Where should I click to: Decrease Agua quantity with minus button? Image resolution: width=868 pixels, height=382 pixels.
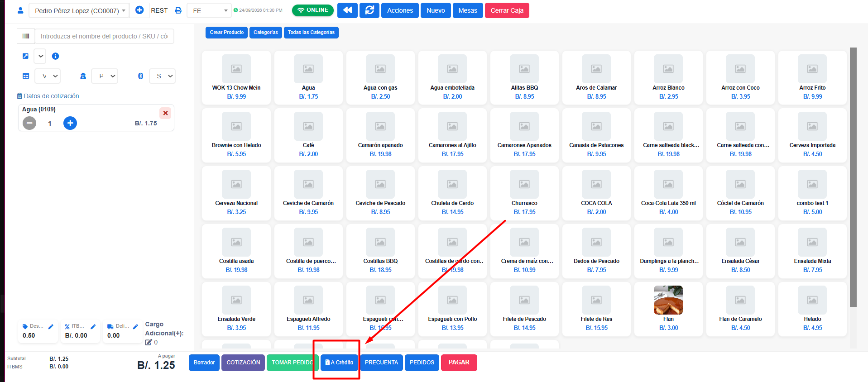click(29, 123)
